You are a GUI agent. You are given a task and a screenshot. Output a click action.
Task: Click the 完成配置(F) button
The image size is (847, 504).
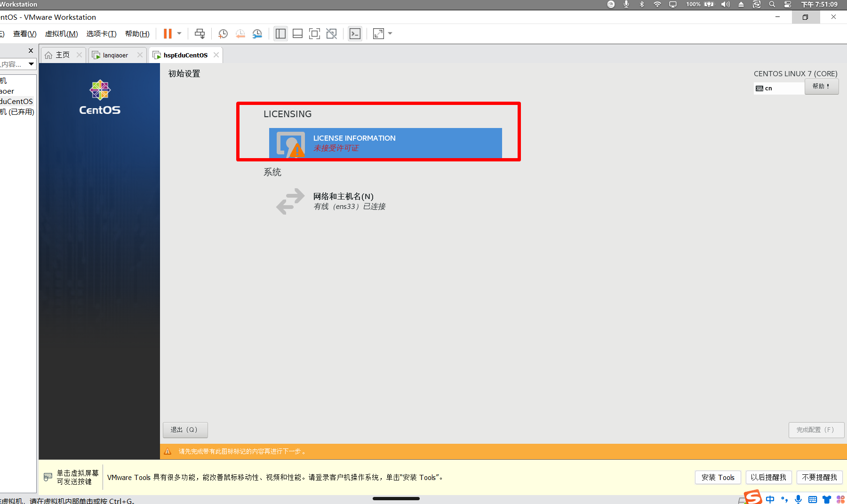816,430
